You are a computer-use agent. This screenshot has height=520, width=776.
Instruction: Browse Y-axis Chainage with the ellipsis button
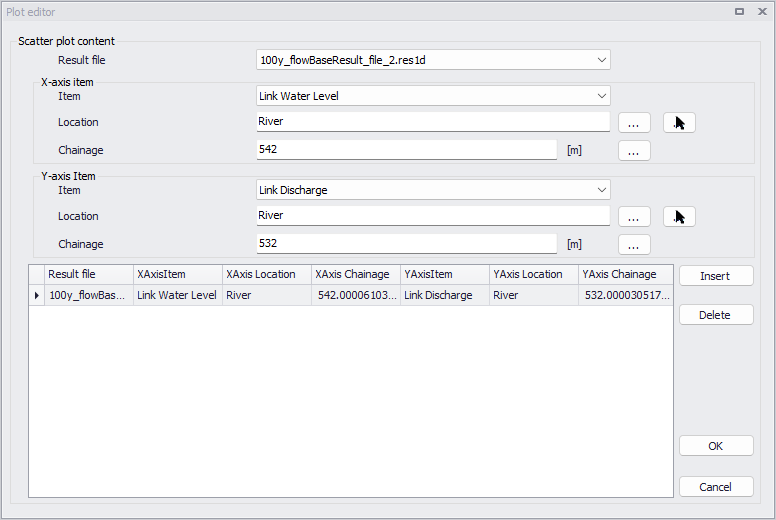(x=634, y=244)
